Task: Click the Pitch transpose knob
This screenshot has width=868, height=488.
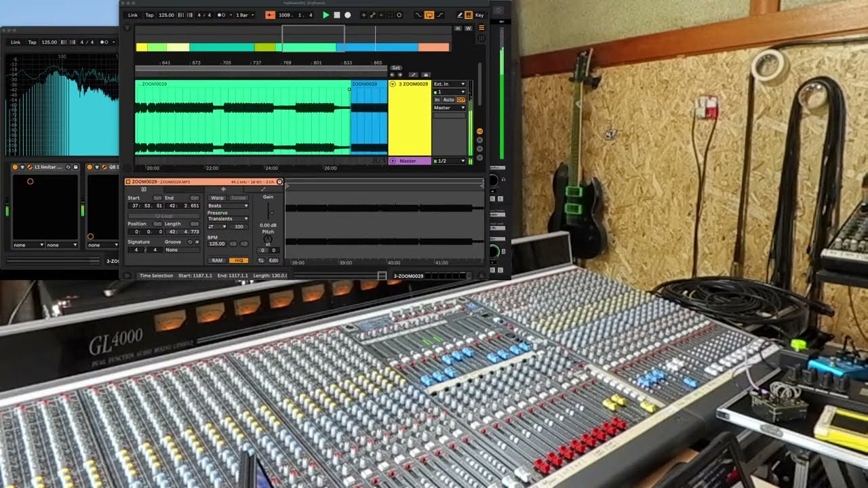Action: point(268,239)
